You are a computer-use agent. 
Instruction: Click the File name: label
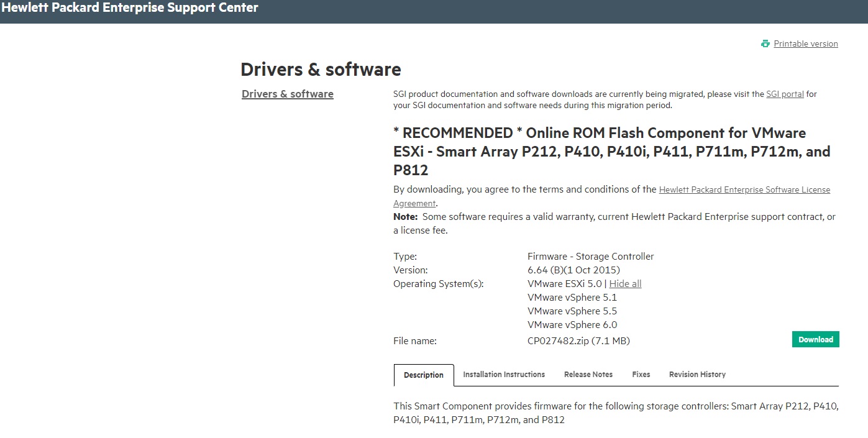[x=415, y=340]
